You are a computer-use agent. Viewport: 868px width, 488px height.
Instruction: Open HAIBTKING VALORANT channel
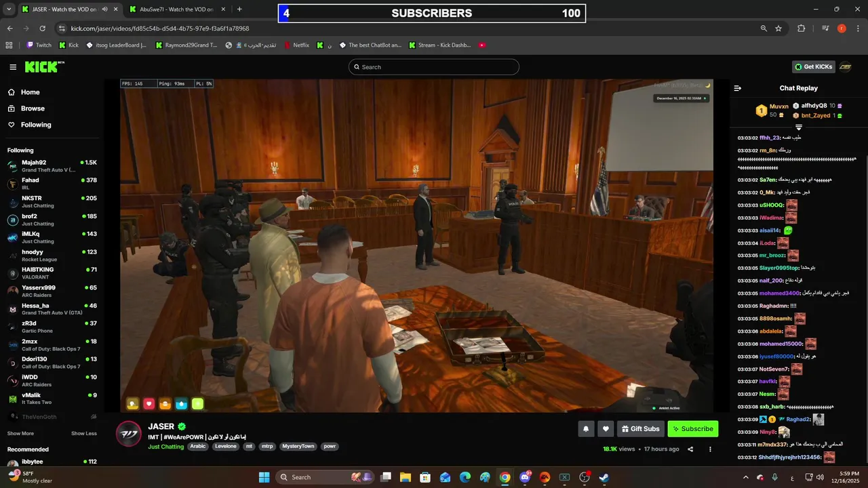(x=52, y=273)
